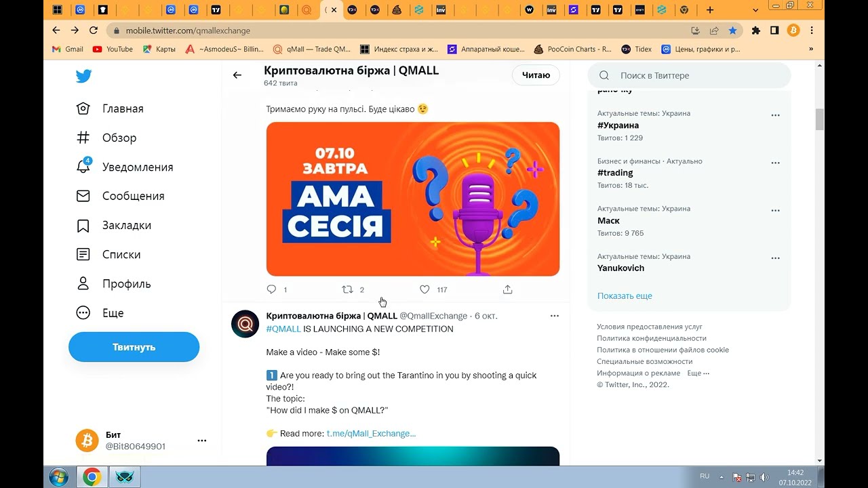Open options for Маск trend
This screenshot has width=868, height=488.
coord(776,211)
